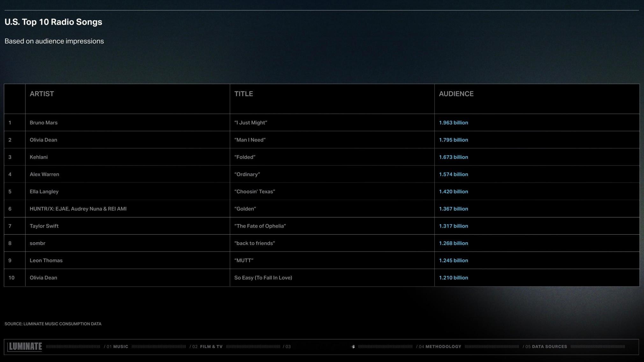Click the AUDIENCE column header

456,94
